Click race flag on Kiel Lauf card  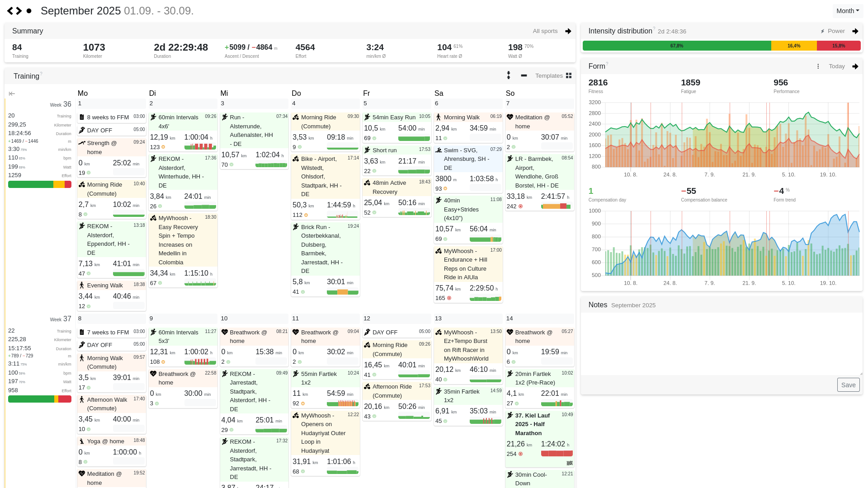click(x=570, y=463)
